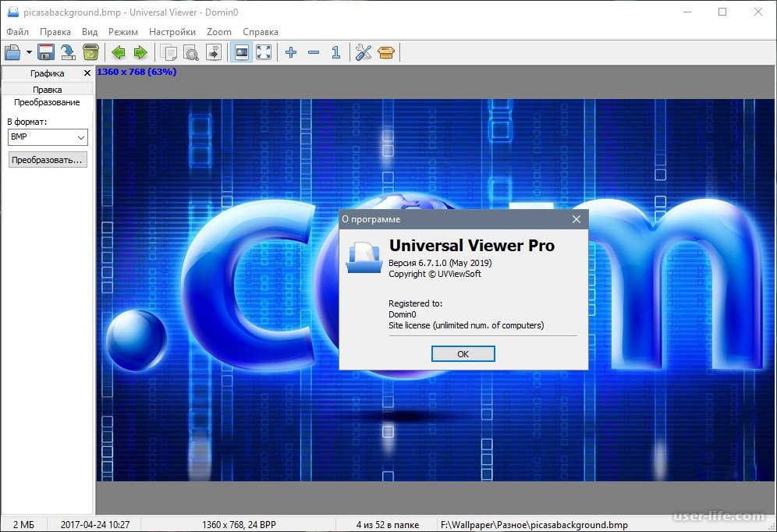Collapse the Правка panel section header
This screenshot has height=532, width=777.
pos(48,90)
